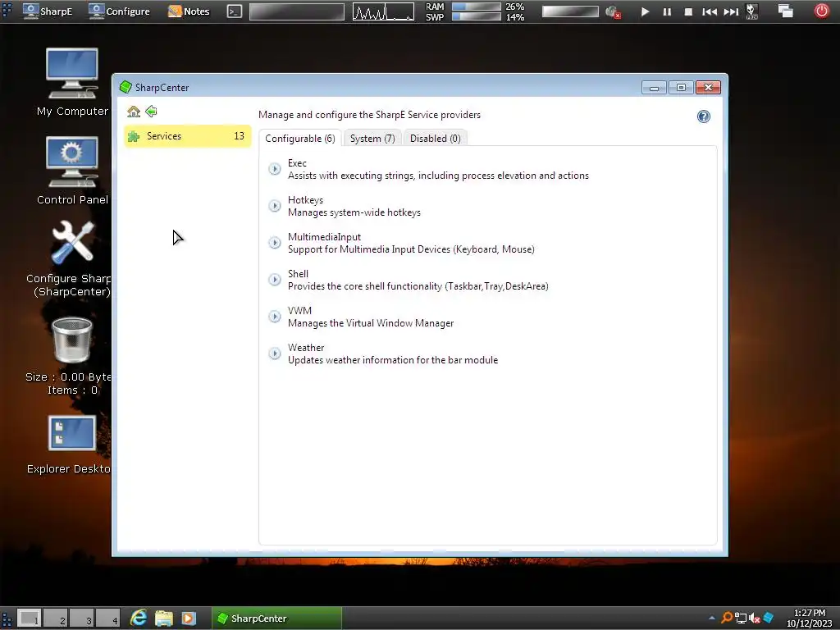Expand the Exec service arrow
Screen dimensions: 840x630
[274, 169]
